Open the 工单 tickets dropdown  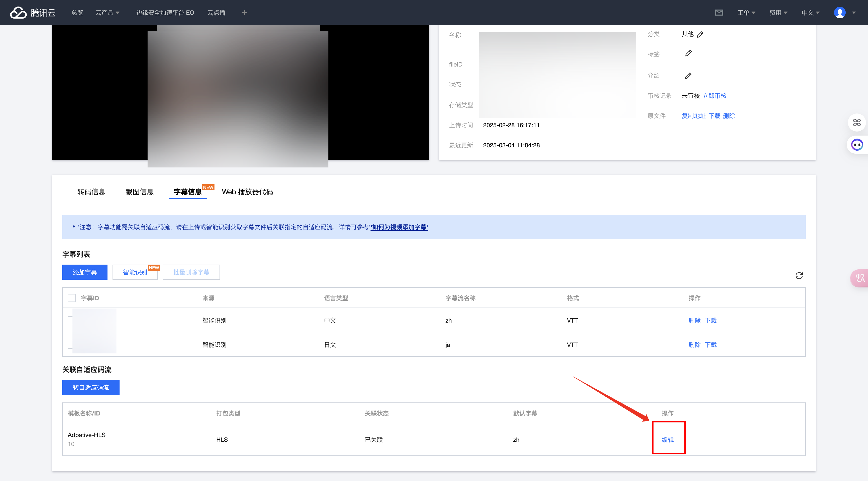(746, 13)
